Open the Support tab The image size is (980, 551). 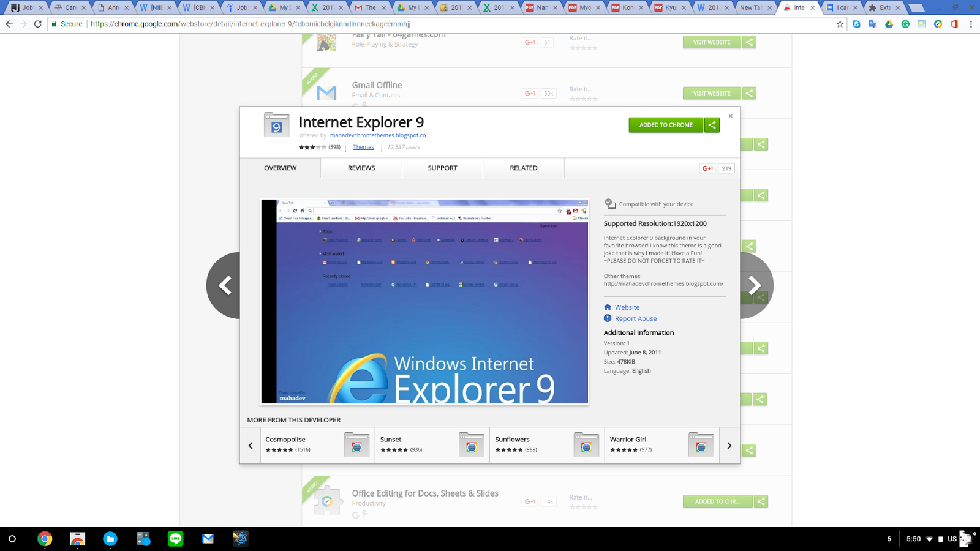click(442, 168)
